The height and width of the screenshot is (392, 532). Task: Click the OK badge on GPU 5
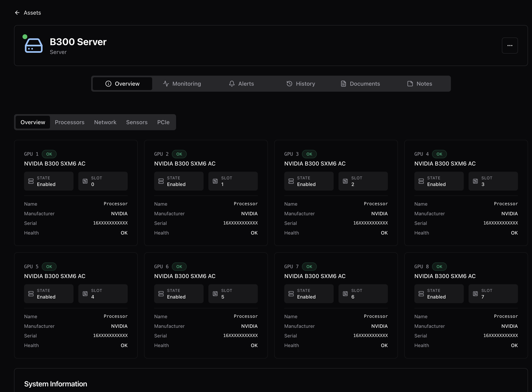click(49, 266)
